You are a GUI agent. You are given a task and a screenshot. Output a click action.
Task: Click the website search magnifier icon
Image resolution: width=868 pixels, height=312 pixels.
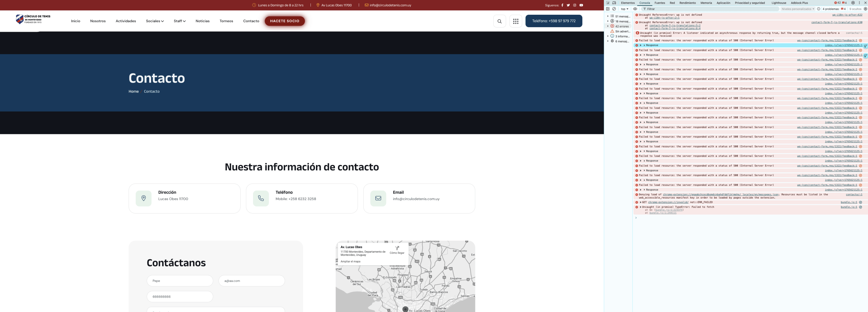pos(499,21)
